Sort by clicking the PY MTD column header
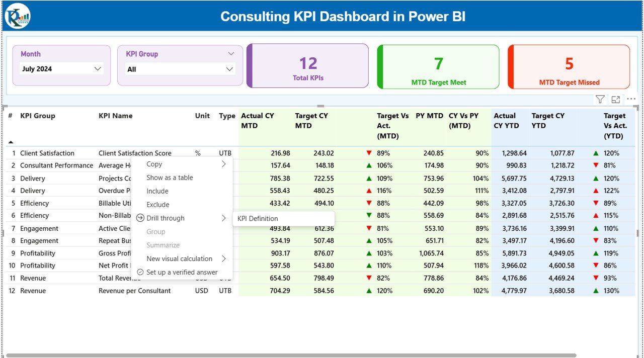This screenshot has height=358, width=644. coord(429,116)
